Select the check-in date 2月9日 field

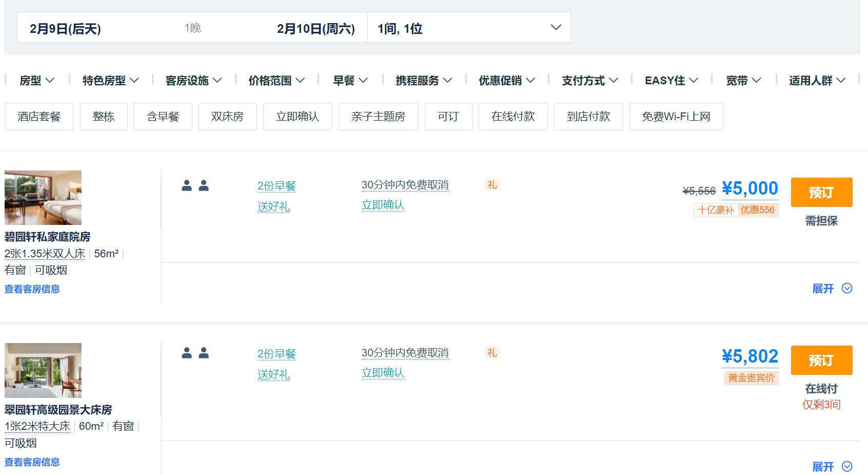(65, 29)
